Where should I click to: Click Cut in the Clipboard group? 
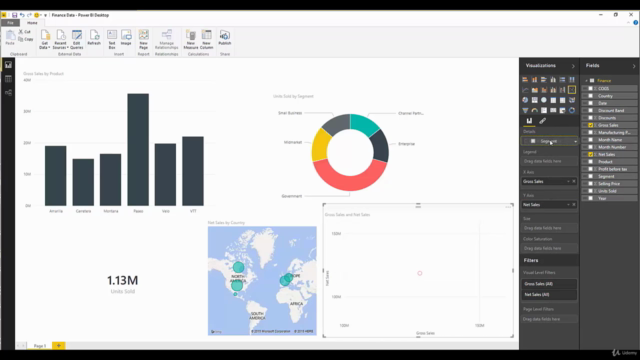pyautogui.click(x=25, y=32)
